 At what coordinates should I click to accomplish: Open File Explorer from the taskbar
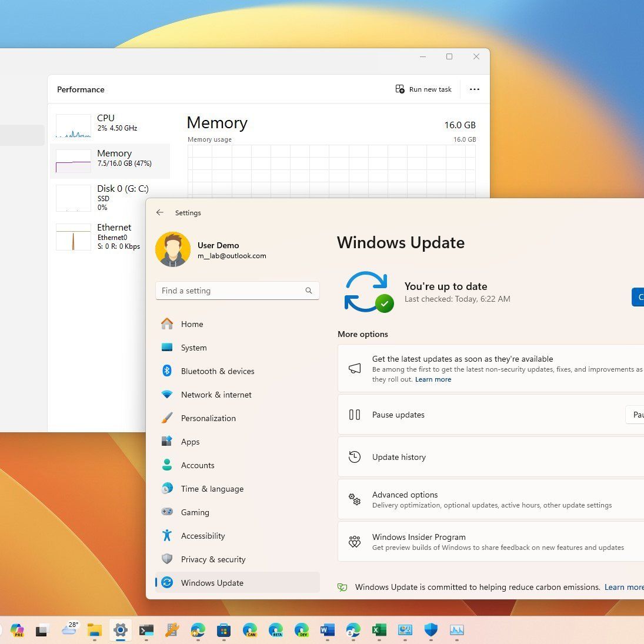95,630
